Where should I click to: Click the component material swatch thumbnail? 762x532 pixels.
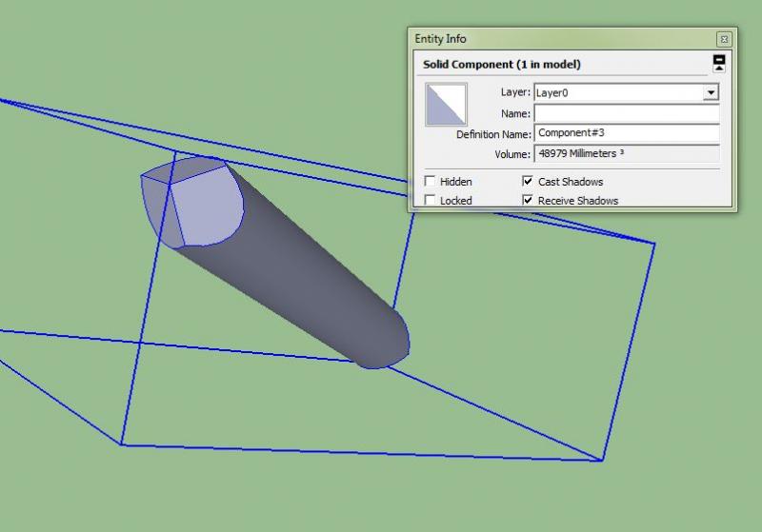pyautogui.click(x=446, y=105)
